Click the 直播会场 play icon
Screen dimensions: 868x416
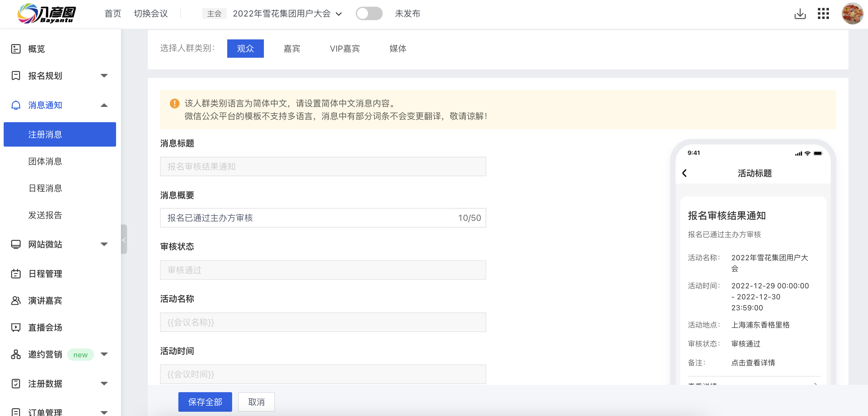point(16,327)
